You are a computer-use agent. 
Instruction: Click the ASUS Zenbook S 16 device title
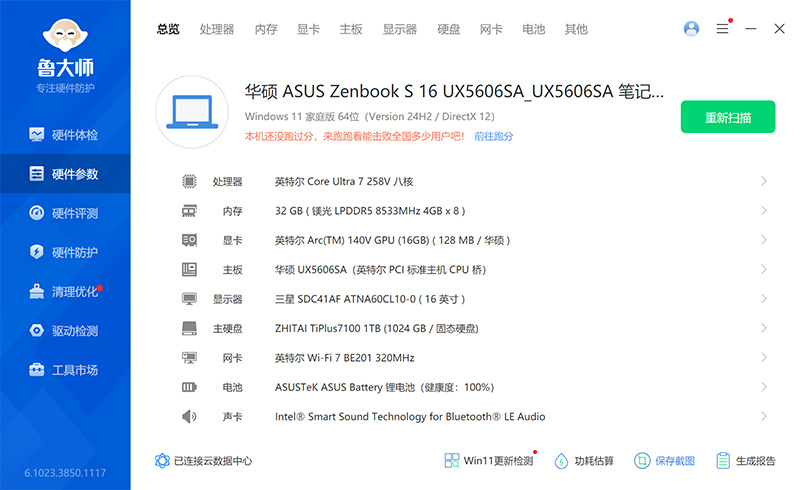454,91
